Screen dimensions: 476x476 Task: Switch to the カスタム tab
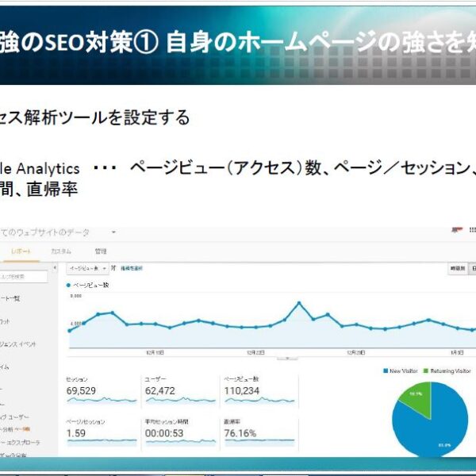click(x=61, y=251)
